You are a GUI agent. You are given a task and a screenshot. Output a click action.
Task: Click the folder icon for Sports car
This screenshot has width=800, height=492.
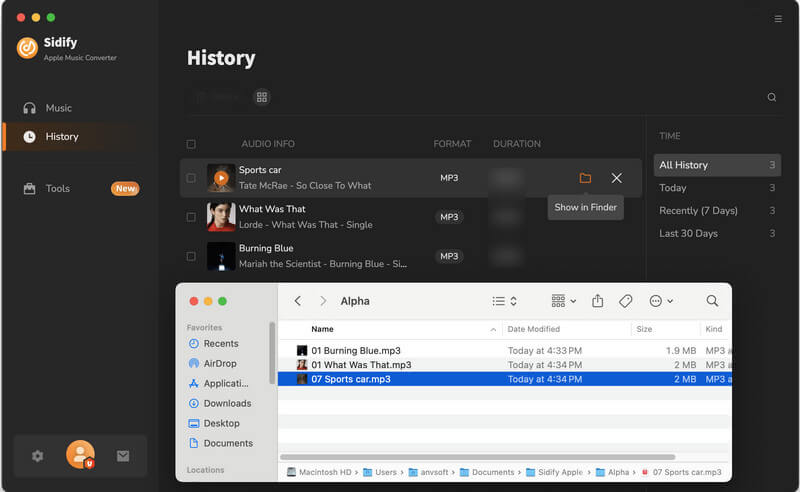[585, 178]
